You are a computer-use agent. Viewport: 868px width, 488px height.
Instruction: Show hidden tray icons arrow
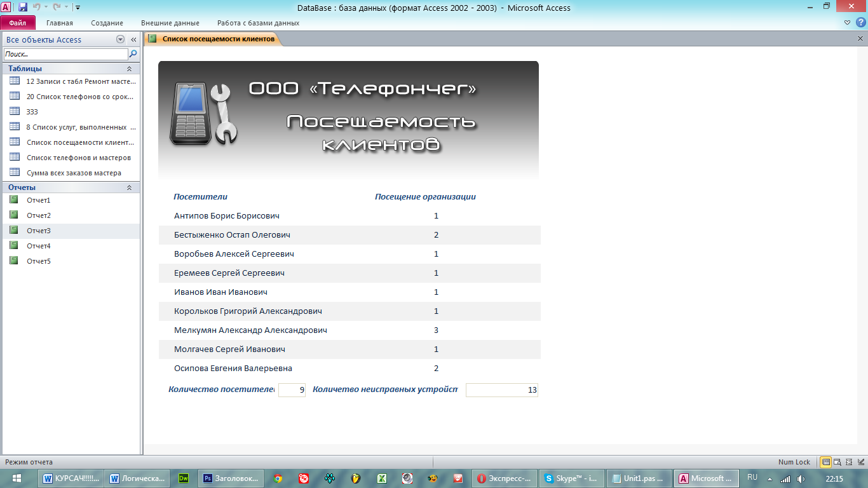[770, 478]
